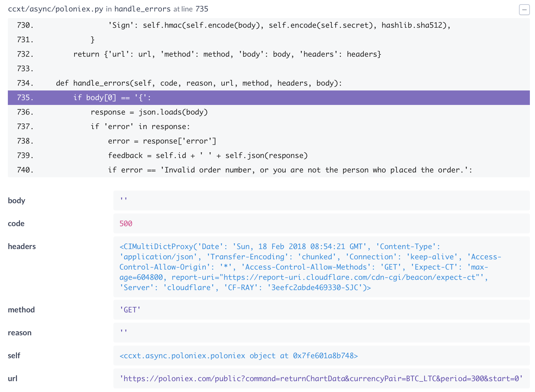Click the ccxt.async.poloniex object reference
The height and width of the screenshot is (392, 535).
[x=239, y=356]
